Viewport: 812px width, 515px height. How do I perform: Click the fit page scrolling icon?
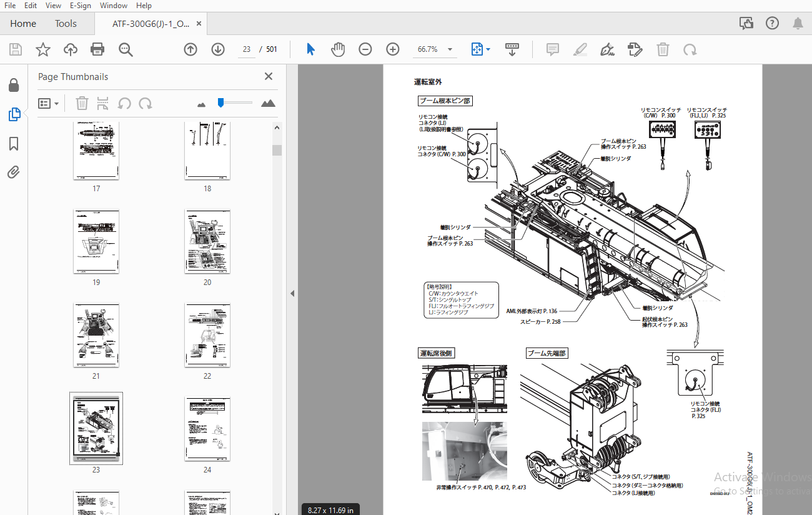477,49
